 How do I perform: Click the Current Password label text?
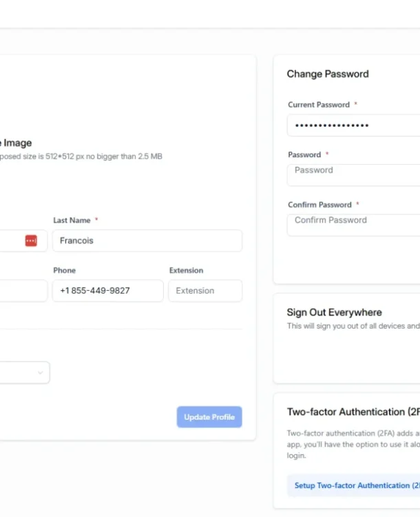[x=319, y=105]
